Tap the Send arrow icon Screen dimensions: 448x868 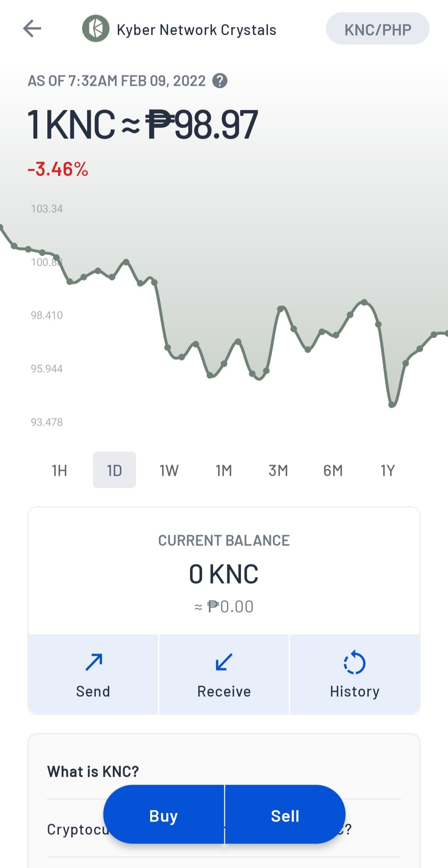point(94,662)
